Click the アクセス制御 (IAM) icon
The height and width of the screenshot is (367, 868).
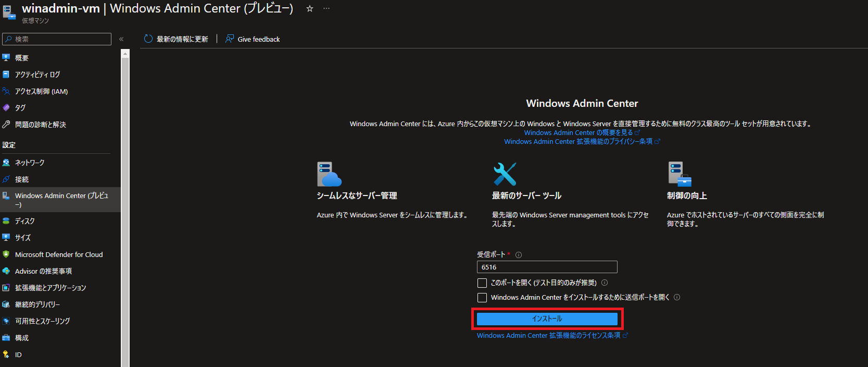(6, 91)
